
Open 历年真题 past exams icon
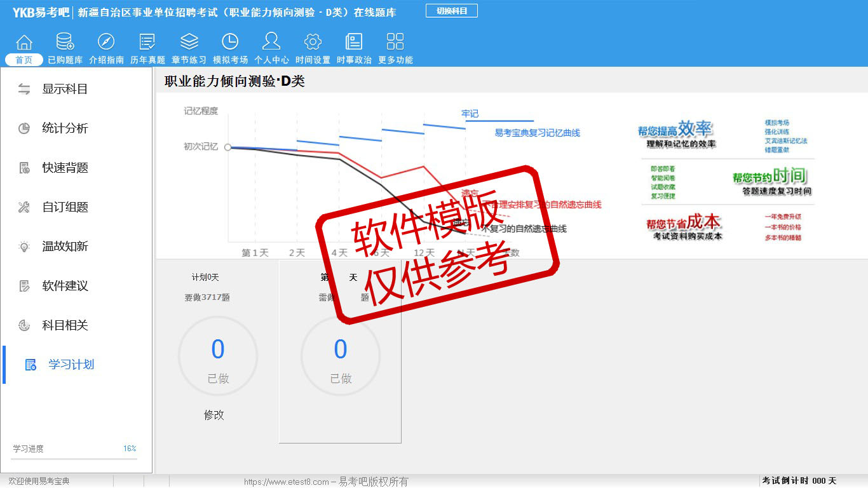click(147, 43)
